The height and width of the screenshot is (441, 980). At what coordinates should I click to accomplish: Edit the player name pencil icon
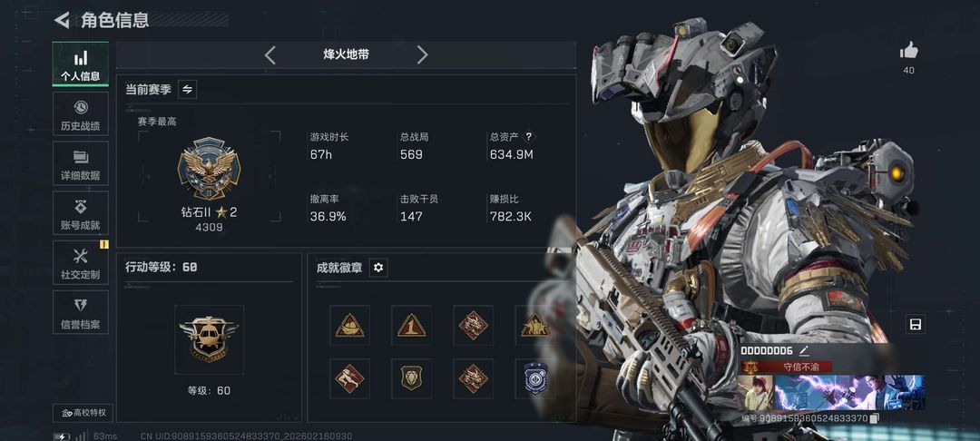pos(804,350)
